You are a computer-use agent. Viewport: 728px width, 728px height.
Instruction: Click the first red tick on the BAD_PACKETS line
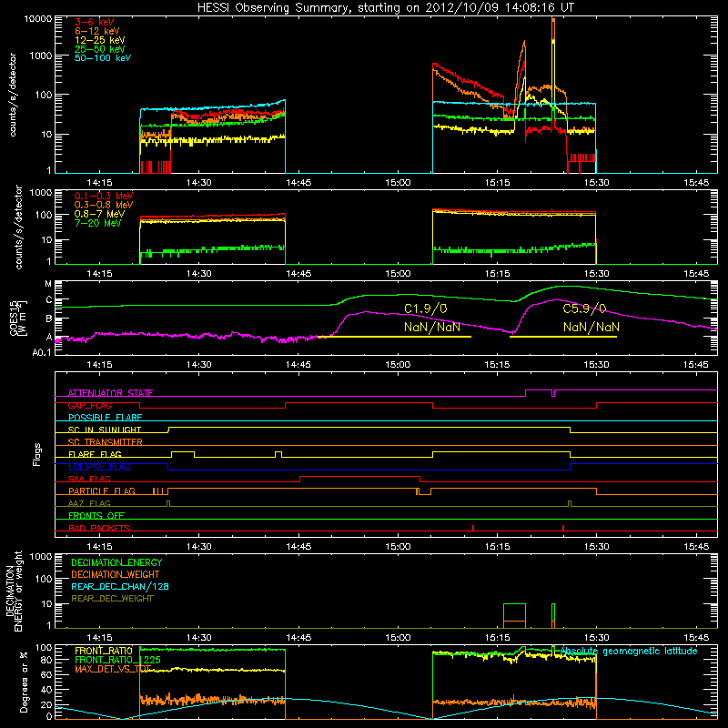coord(473,528)
